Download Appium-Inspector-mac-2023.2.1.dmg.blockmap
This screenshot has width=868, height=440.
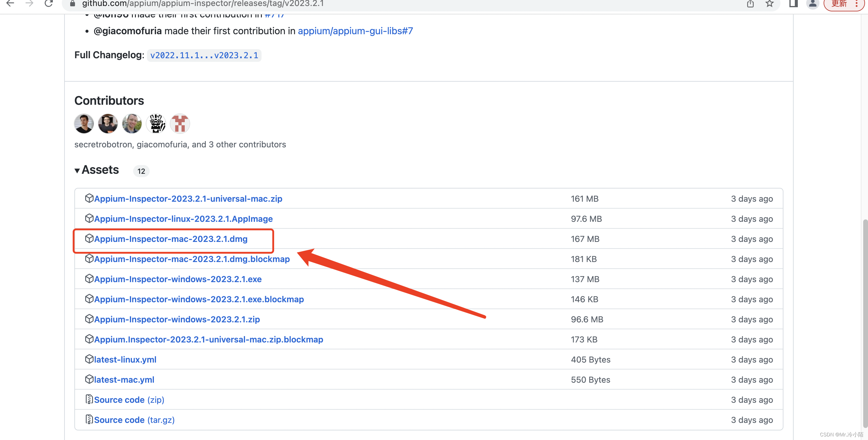point(192,259)
